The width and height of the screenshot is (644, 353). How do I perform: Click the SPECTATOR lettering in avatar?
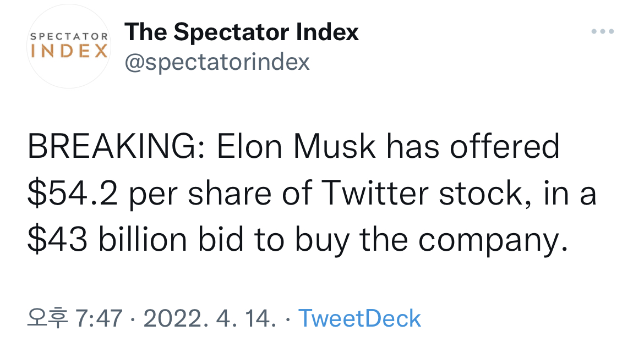(x=69, y=36)
